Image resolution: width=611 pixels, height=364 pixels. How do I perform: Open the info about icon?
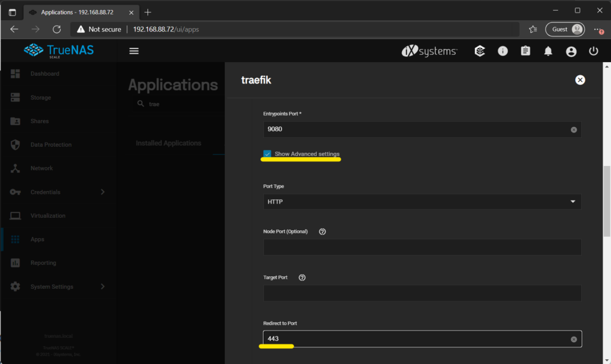502,51
